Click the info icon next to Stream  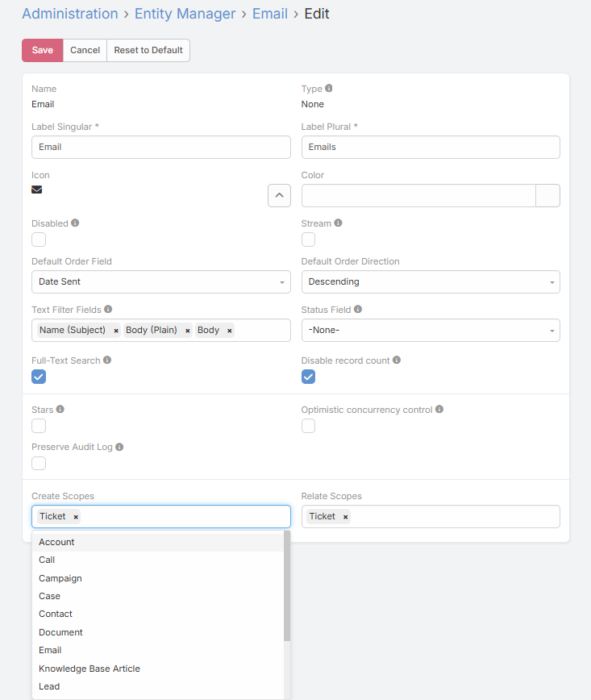click(339, 223)
